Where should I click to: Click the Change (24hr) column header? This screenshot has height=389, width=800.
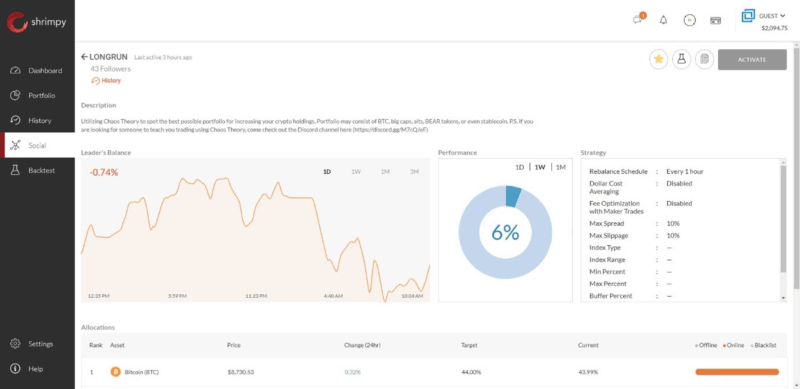point(362,345)
